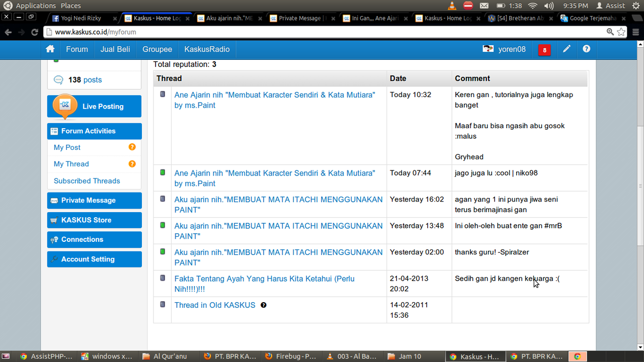Click reputation square on Fakta Tentang Ayah row
Image resolution: width=644 pixels, height=362 pixels.
point(163,278)
